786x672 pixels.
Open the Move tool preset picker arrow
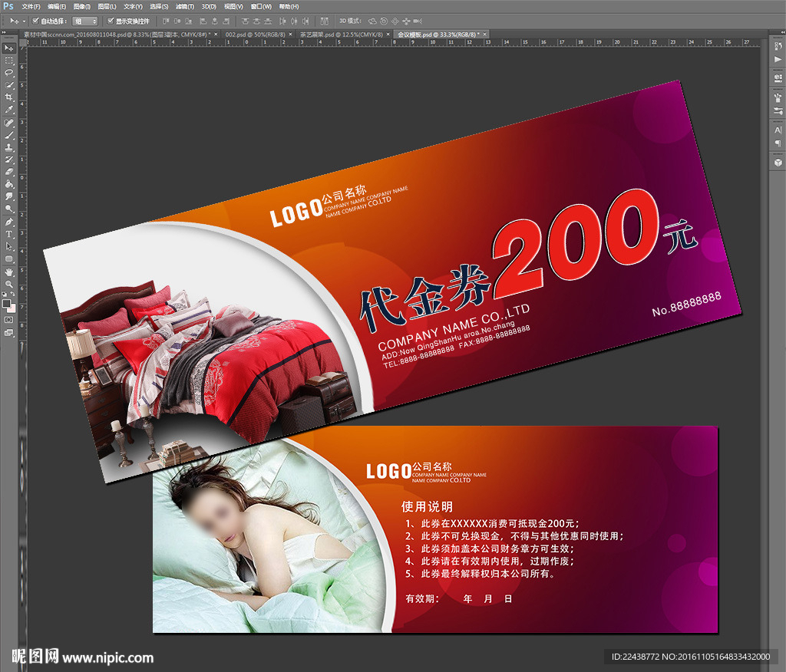(x=24, y=21)
